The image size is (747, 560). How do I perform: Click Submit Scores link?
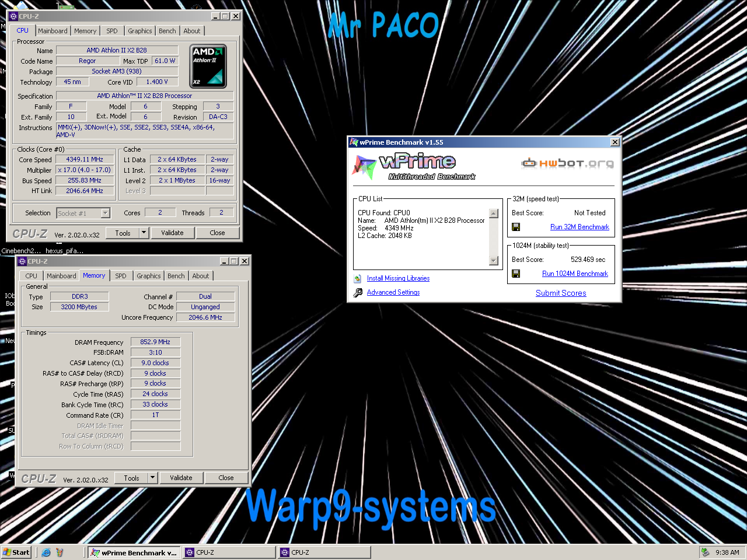point(561,293)
